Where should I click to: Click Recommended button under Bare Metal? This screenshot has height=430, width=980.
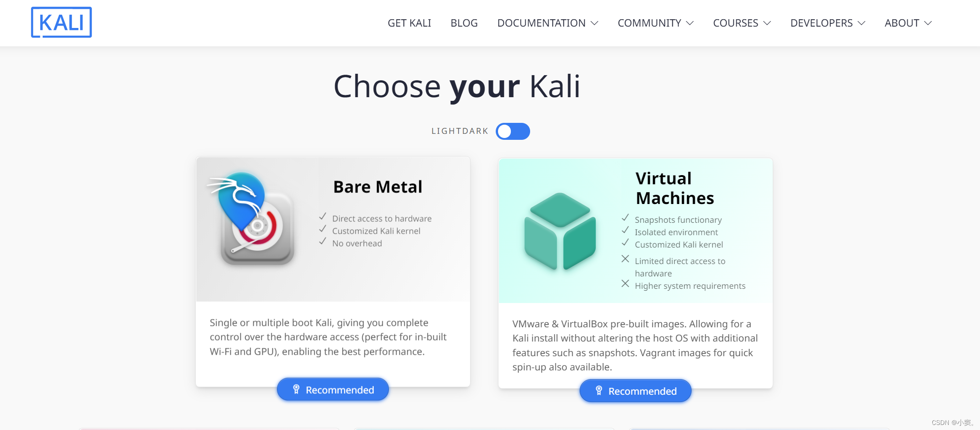pyautogui.click(x=333, y=389)
